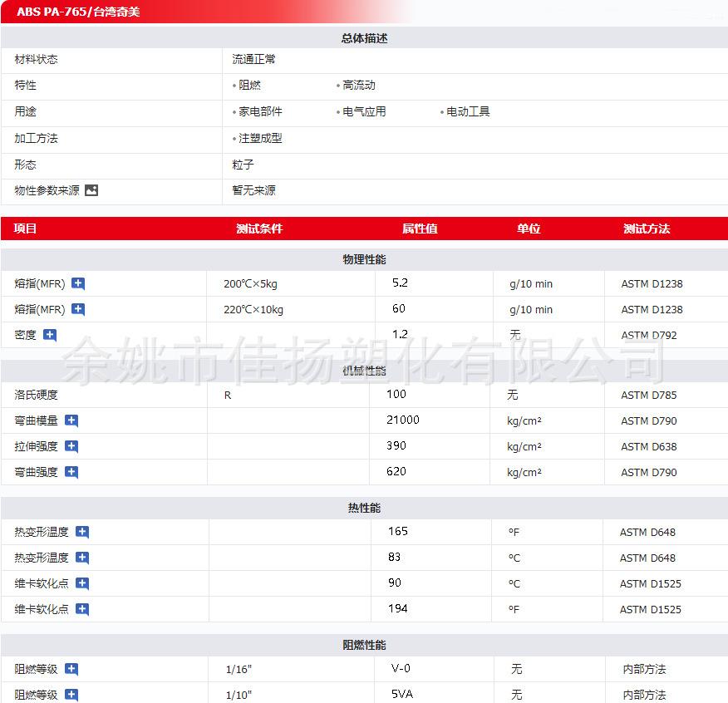Click ASTM D1525 in the 90 °C row
728x703 pixels.
pos(651,583)
